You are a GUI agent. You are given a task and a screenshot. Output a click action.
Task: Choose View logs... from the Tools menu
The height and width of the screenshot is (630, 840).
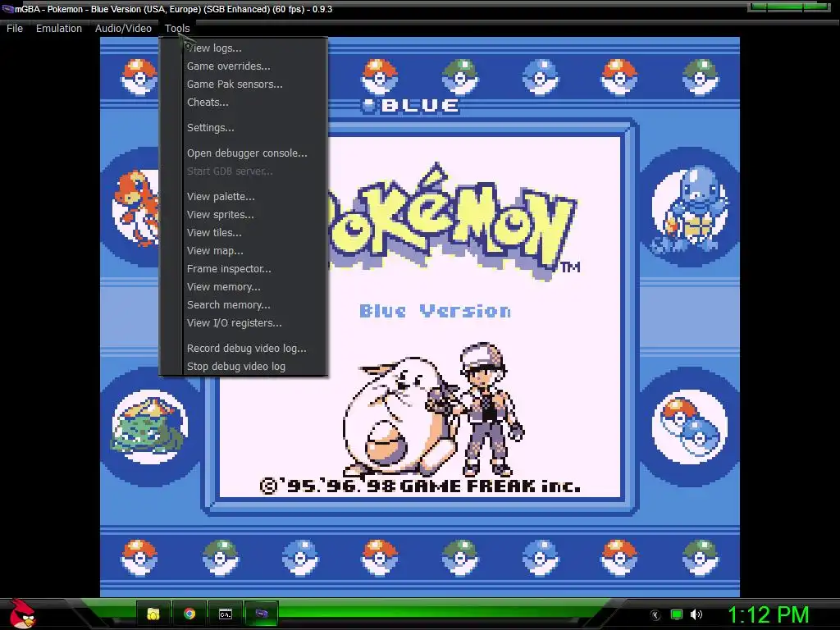(244, 48)
